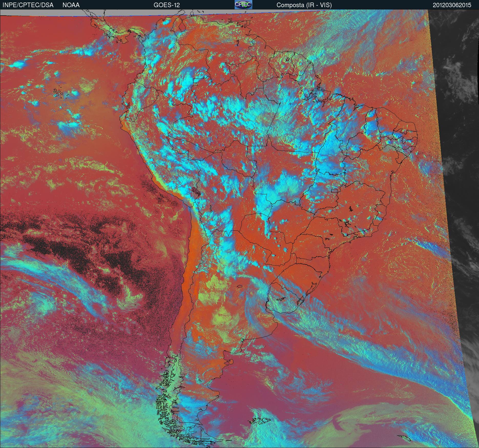Click the NOAA label in the header
The width and height of the screenshot is (479, 448).
point(71,5)
